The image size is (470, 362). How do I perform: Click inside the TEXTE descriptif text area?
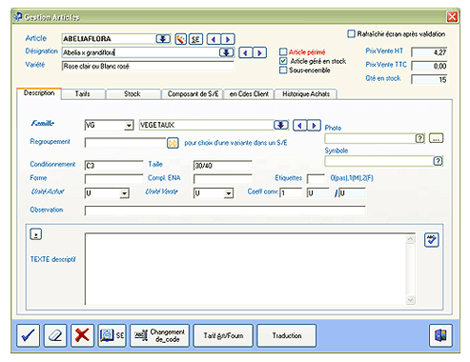click(245, 269)
